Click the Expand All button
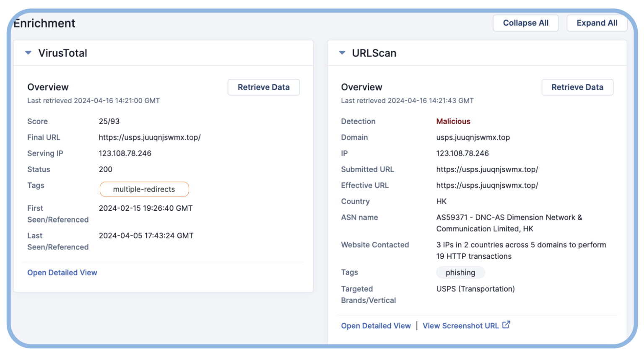This screenshot has height=358, width=644. pyautogui.click(x=597, y=23)
